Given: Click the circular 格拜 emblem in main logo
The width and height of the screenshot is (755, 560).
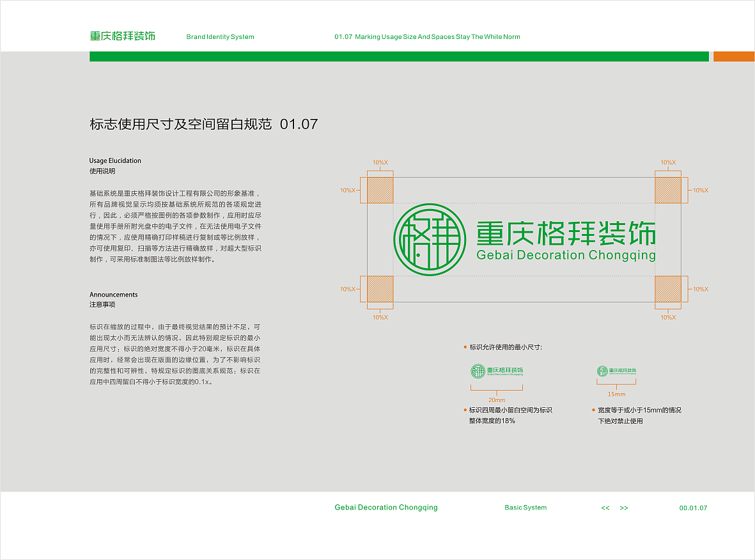Looking at the screenshot, I should (430, 239).
